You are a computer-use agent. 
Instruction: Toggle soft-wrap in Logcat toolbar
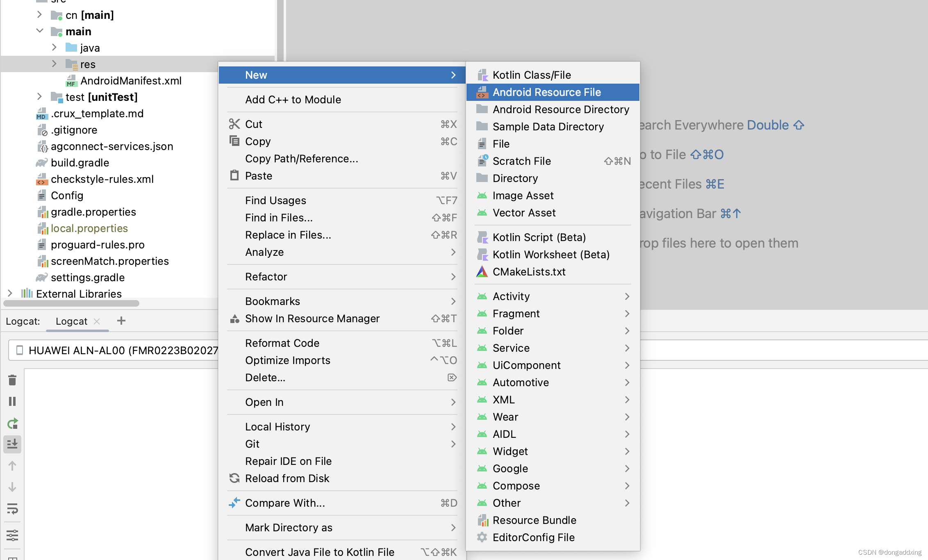pos(12,509)
